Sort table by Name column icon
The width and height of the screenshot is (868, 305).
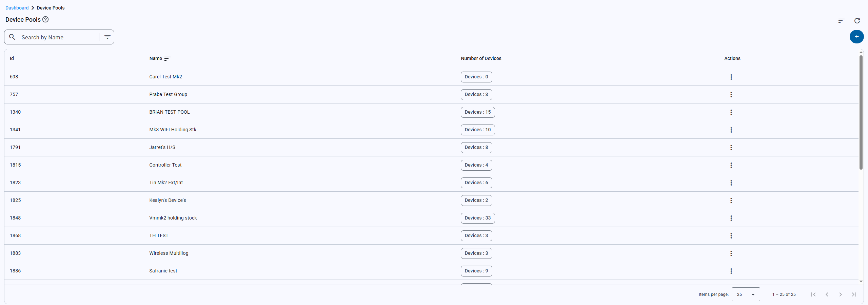tap(167, 59)
